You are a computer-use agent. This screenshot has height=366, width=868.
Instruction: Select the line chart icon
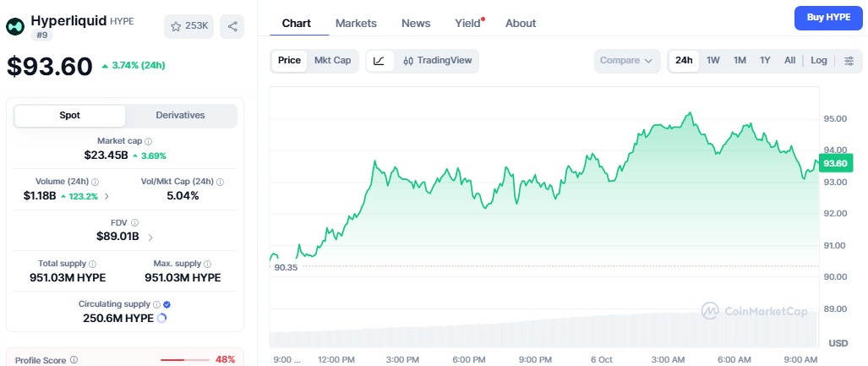click(379, 61)
